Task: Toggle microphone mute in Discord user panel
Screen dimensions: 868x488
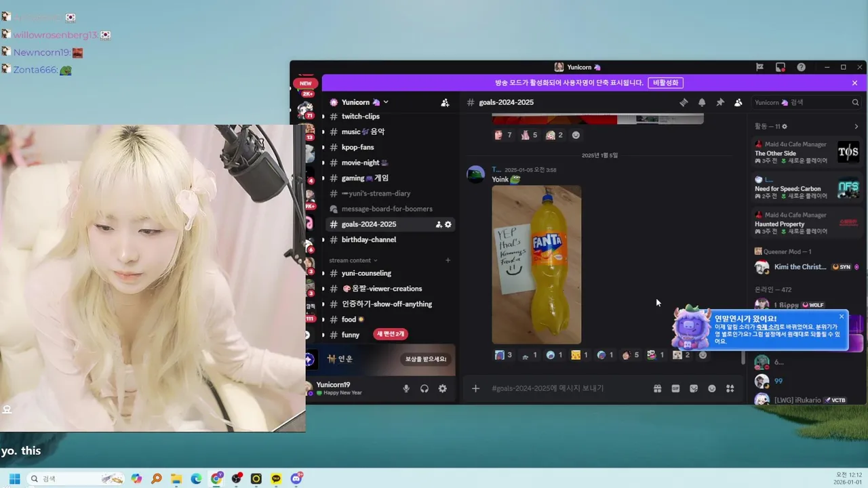Action: tap(406, 388)
